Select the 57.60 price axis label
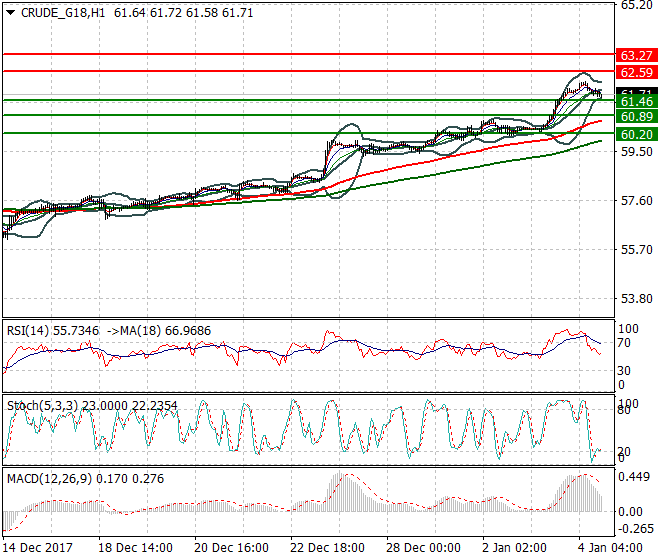660x560 pixels. click(x=637, y=200)
